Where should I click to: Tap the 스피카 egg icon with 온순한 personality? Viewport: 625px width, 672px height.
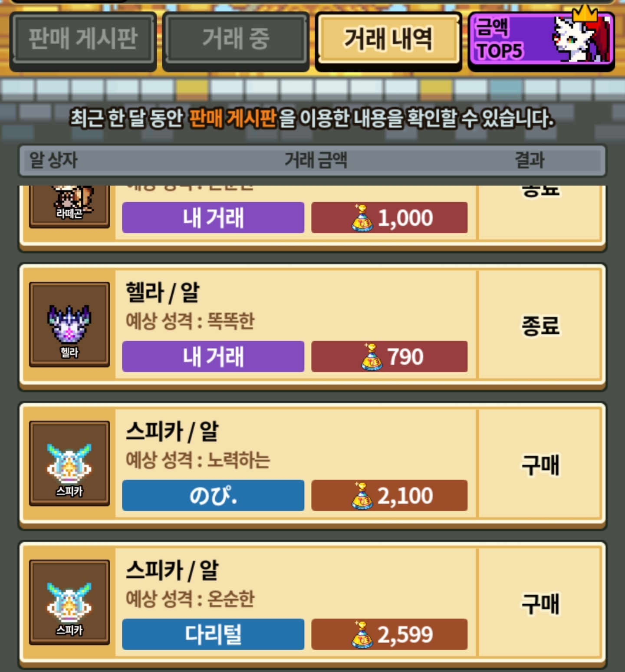(69, 602)
